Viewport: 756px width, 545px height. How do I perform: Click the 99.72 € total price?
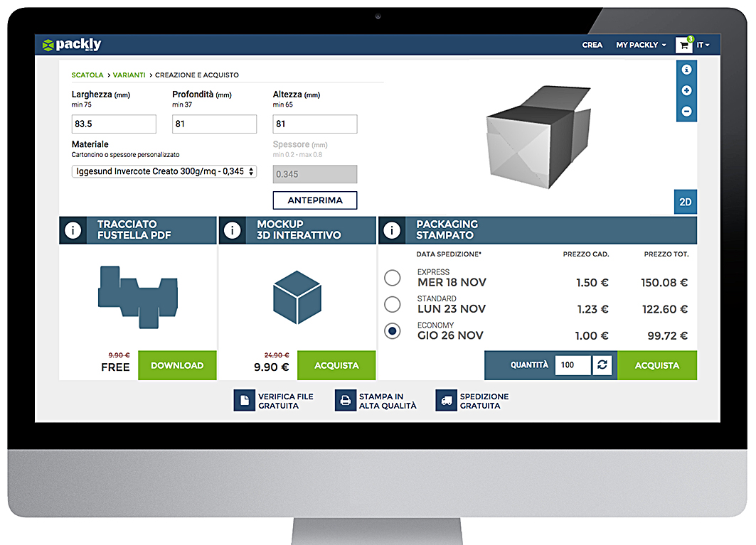[x=667, y=336]
